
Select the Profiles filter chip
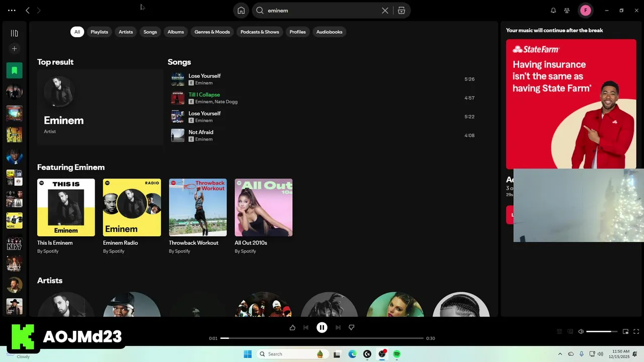pyautogui.click(x=297, y=32)
